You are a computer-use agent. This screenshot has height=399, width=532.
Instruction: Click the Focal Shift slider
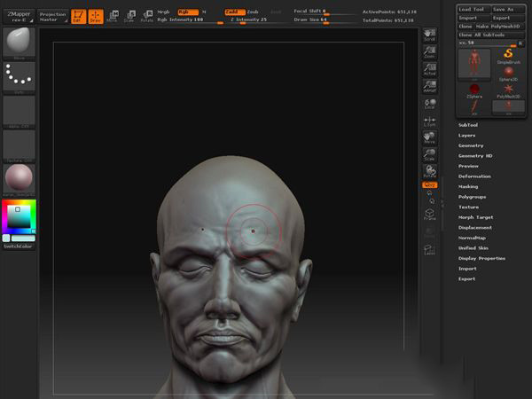point(324,12)
